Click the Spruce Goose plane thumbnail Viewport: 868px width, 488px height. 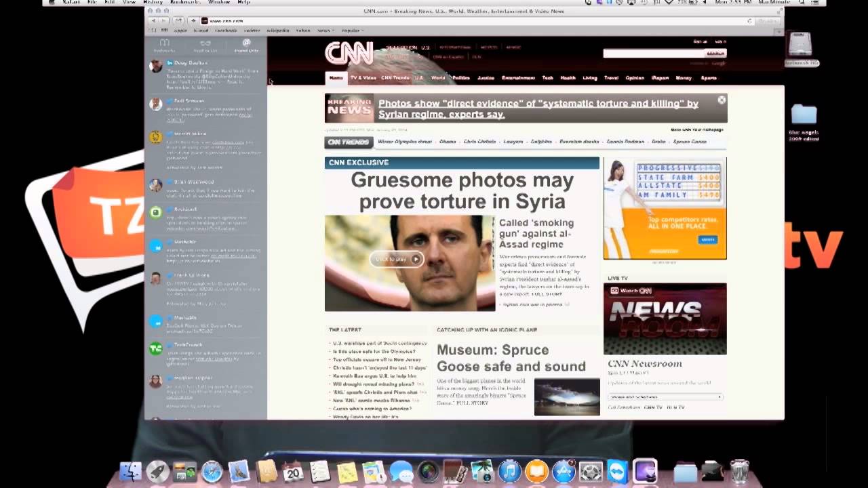567,396
